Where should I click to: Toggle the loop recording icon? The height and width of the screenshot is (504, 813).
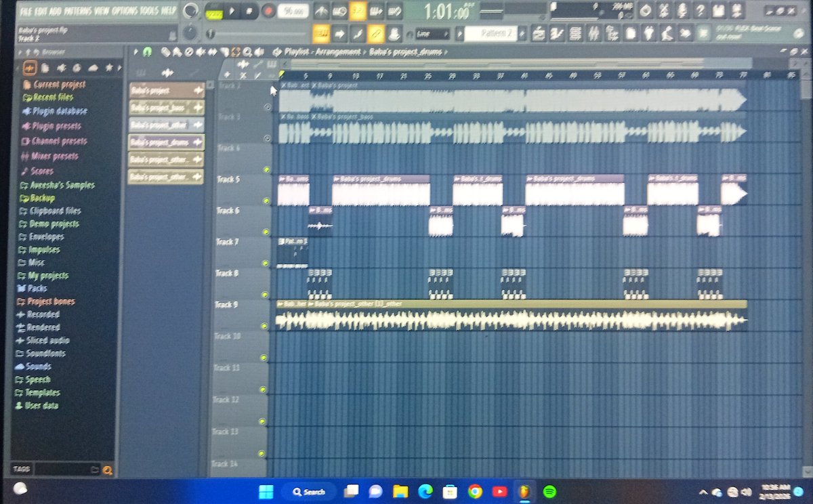point(394,11)
